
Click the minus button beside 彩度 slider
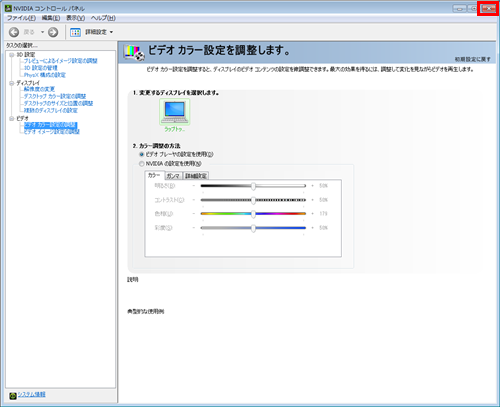click(194, 228)
